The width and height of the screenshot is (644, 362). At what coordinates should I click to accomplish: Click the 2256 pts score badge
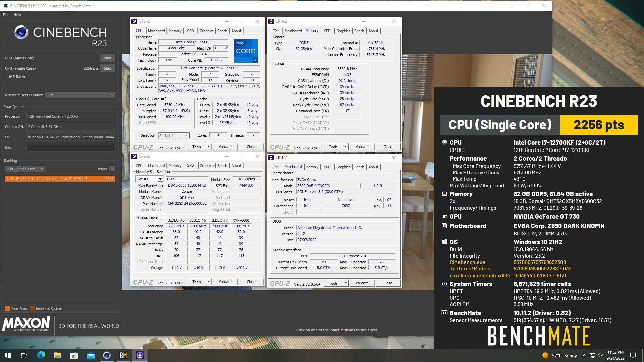[599, 125]
